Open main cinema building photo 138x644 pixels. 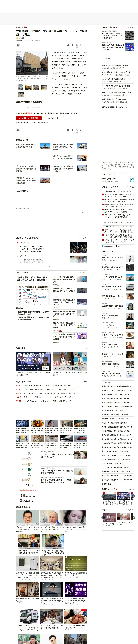coord(32,63)
